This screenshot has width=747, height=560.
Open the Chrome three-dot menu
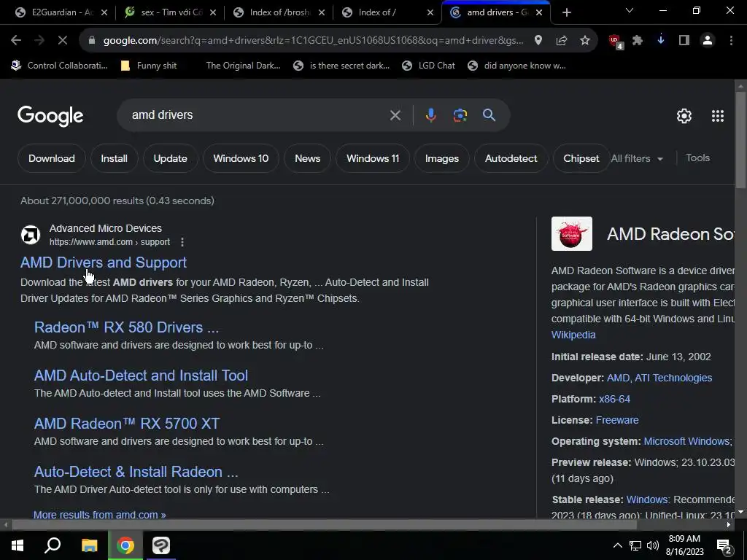731,41
